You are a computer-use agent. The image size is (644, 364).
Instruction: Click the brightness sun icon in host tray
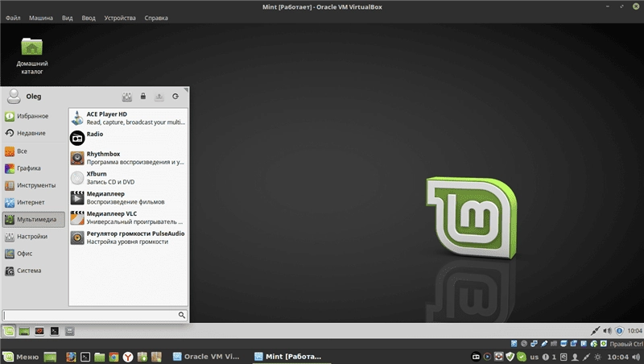597,357
